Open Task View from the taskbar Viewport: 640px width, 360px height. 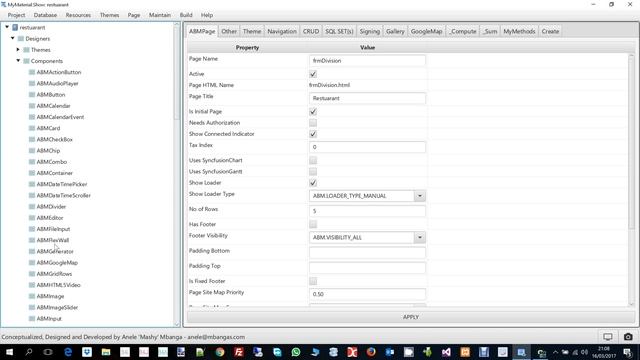[48, 352]
